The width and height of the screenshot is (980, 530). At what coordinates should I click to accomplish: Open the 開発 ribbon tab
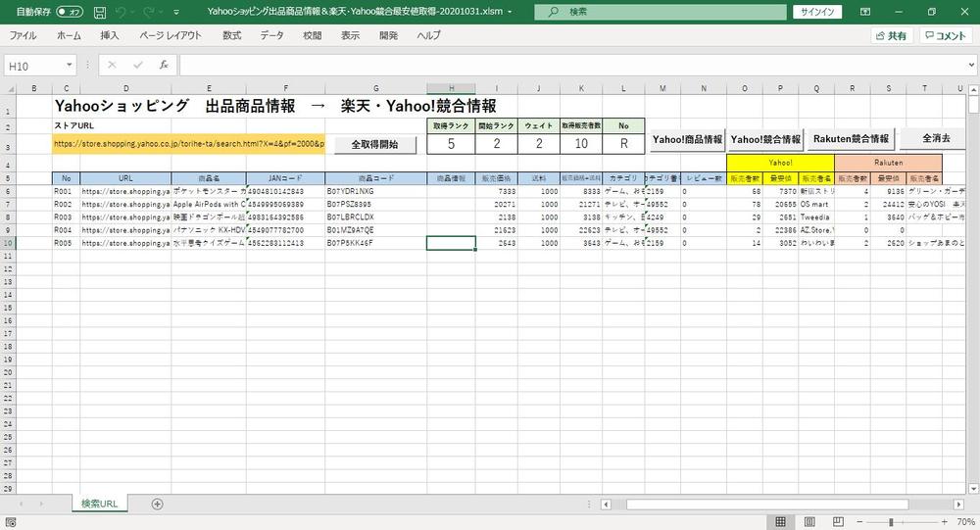[388, 35]
